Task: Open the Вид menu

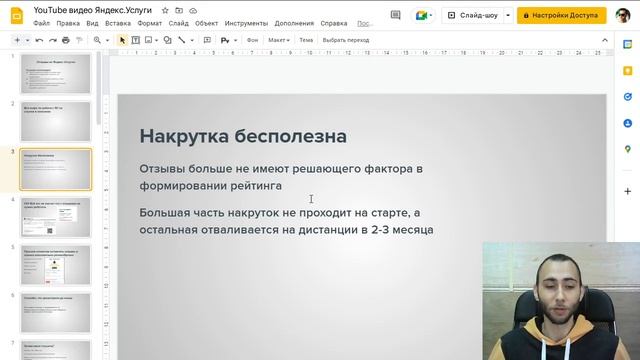Action: [92, 23]
